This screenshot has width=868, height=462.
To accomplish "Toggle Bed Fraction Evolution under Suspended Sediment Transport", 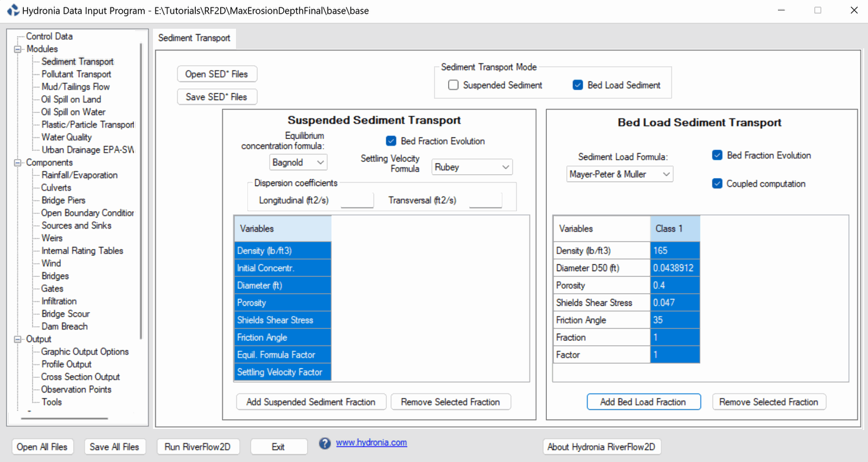I will pos(391,141).
